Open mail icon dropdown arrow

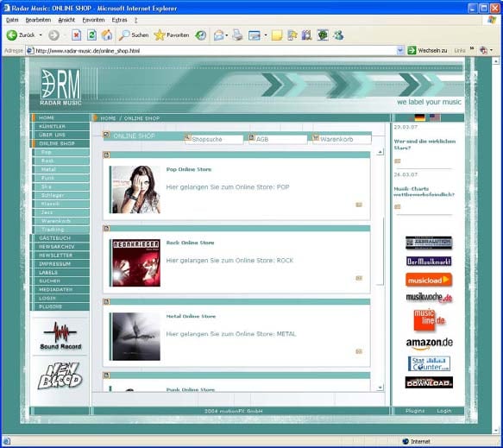pos(226,35)
